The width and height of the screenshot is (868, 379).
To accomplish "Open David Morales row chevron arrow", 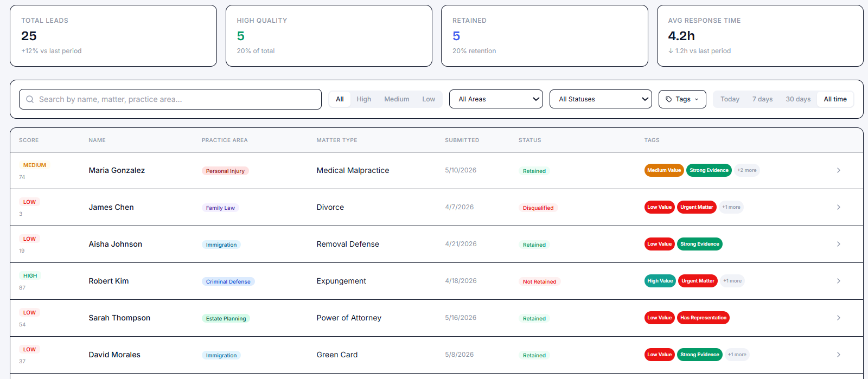I will point(839,355).
